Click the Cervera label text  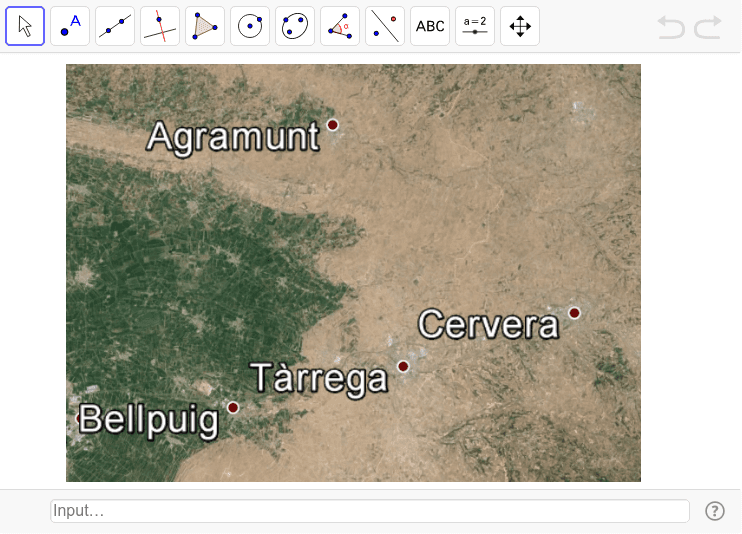tap(488, 325)
